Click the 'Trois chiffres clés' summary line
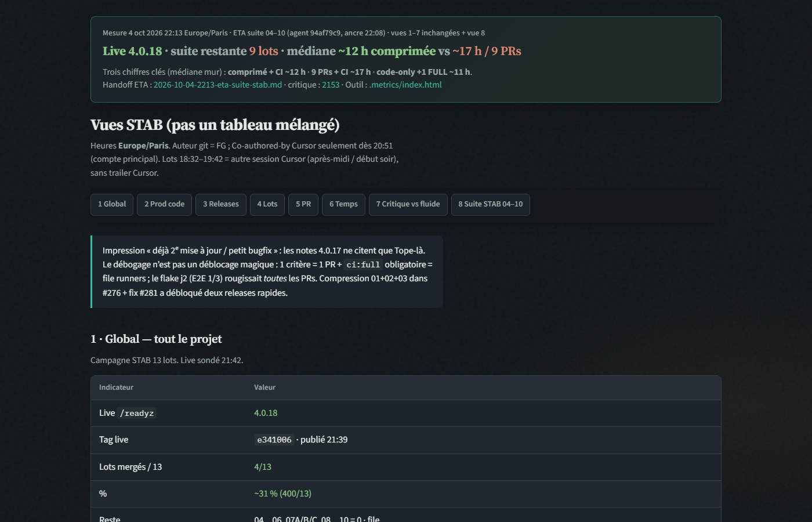Viewport: 812px width, 522px height. coord(287,72)
